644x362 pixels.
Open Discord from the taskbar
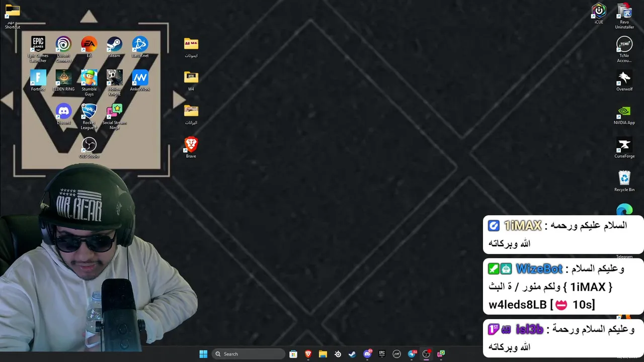pos(367,354)
